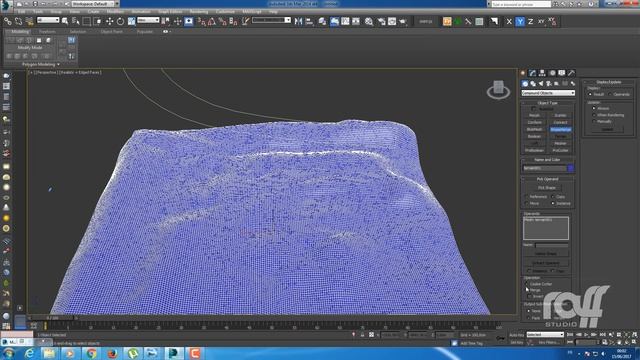Expand the Polygon Modeling panel arrow

[58, 64]
